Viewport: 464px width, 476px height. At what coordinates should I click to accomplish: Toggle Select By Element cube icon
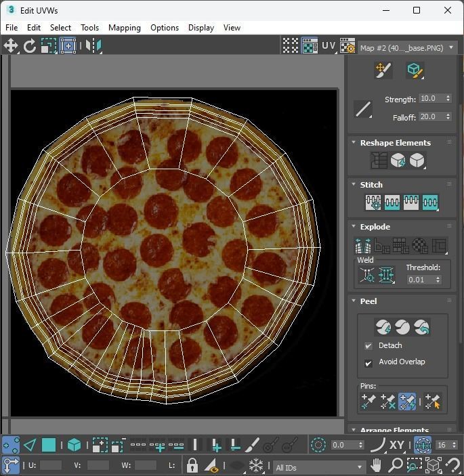74,446
